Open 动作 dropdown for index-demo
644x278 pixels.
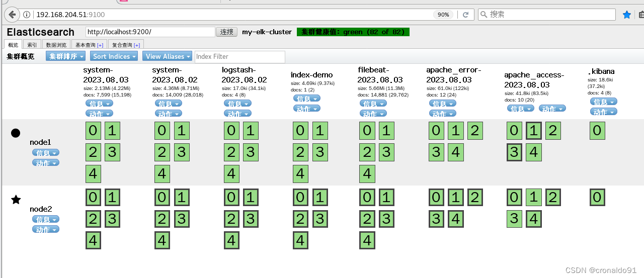click(x=307, y=109)
